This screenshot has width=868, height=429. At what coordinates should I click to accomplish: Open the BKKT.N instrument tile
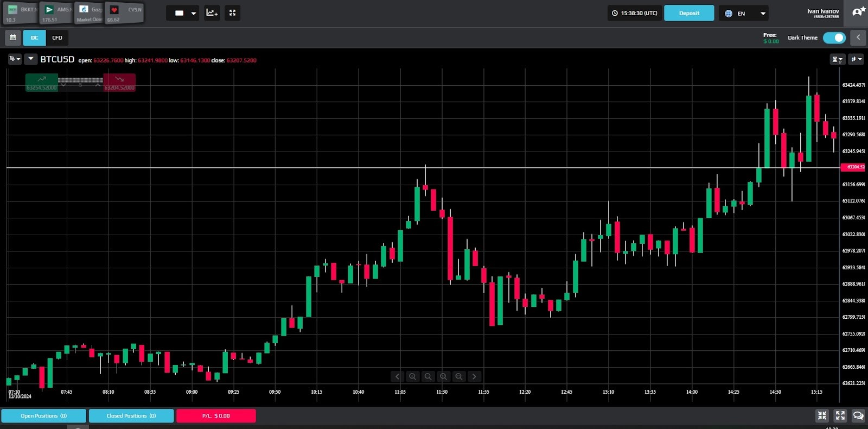(21, 14)
